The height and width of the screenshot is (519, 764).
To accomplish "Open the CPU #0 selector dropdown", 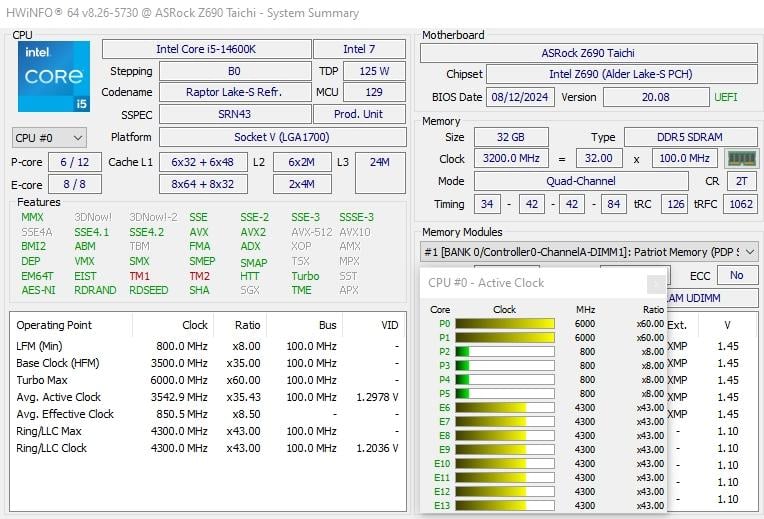I will point(49,138).
